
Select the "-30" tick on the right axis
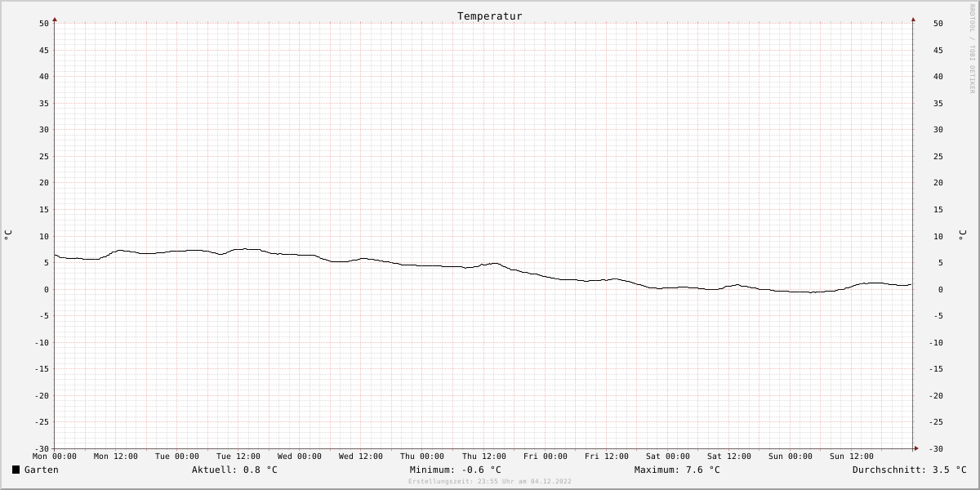(935, 448)
